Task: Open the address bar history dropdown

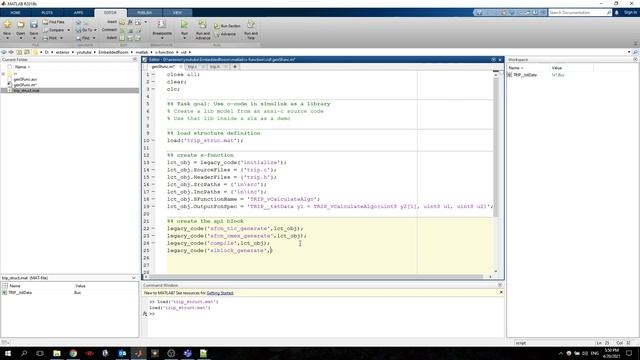Action: point(629,52)
